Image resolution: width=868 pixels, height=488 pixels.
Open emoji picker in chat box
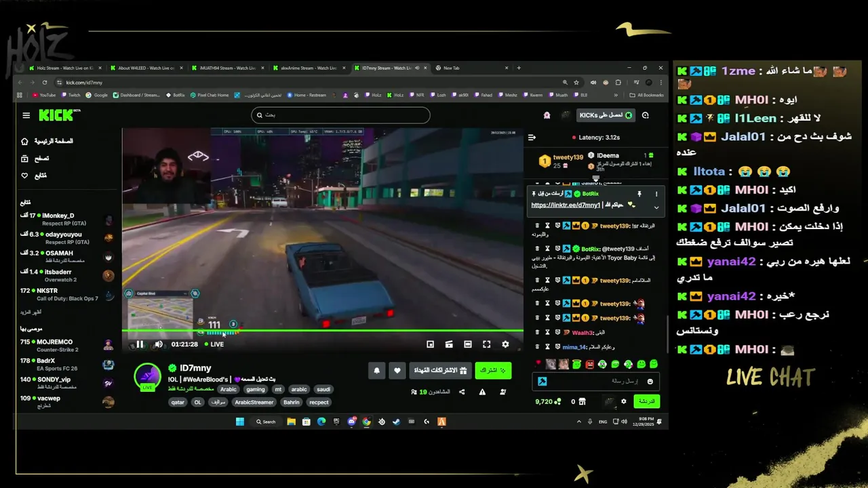click(x=650, y=382)
